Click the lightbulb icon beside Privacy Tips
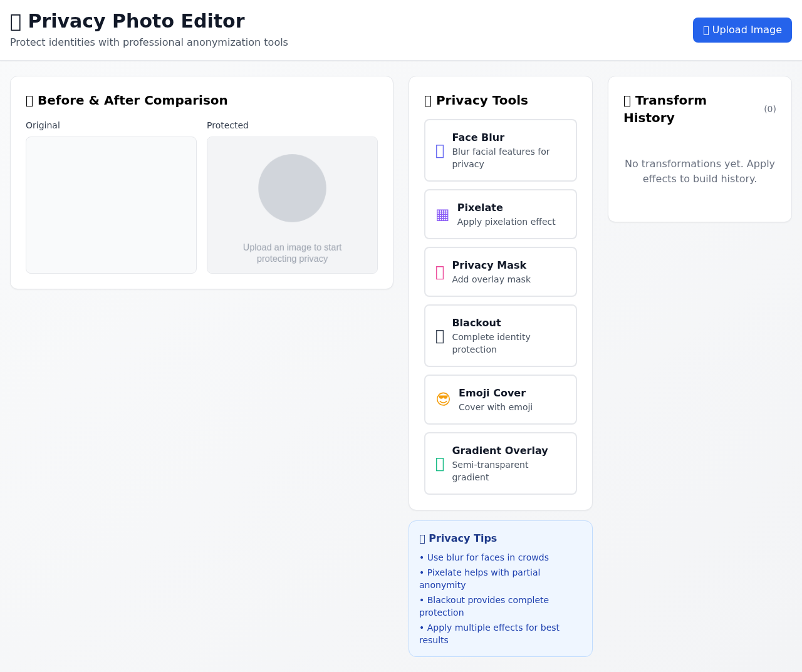This screenshot has height=672, width=802. (x=422, y=538)
